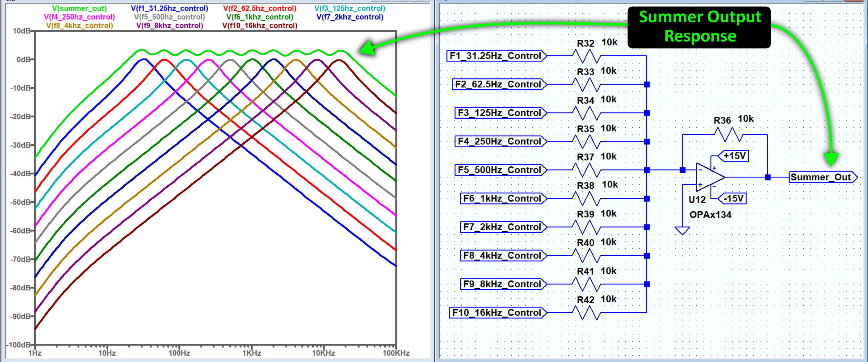Select the V(f6_1khz_control) trace label
The height and width of the screenshot is (362, 868).
click(260, 17)
